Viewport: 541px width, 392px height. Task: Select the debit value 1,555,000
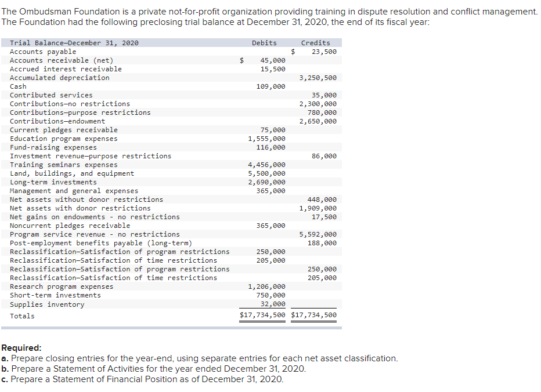tap(266, 139)
